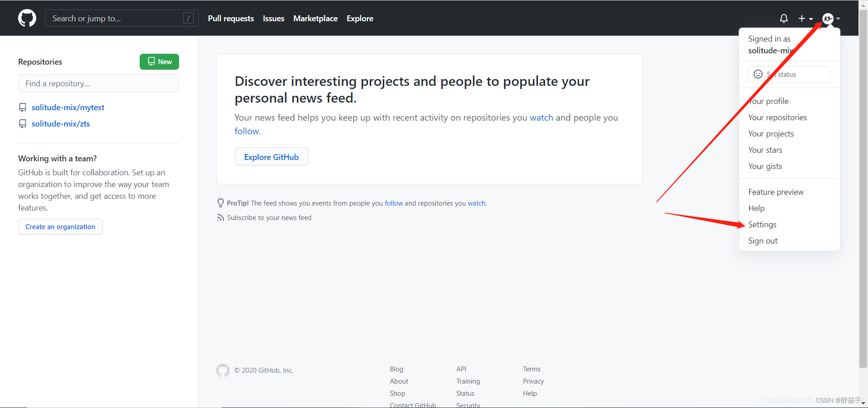Click the repository icon beside solitude-mix/mytest
This screenshot has width=868, height=408.
pyautogui.click(x=23, y=108)
